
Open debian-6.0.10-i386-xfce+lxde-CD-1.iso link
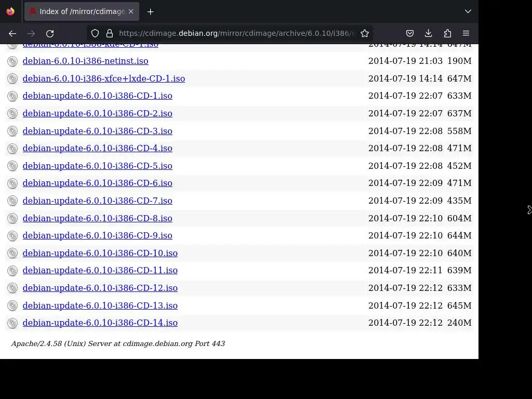104,78
